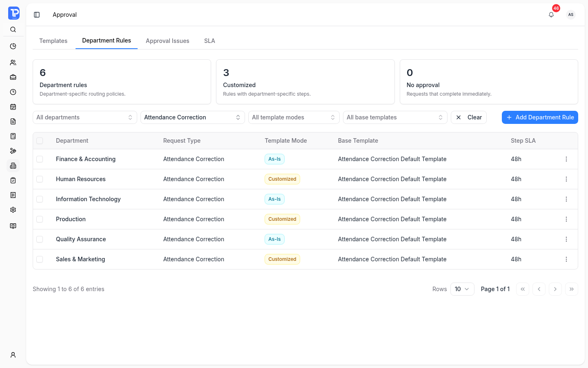Check the Quality Assurance row checkbox

(x=40, y=239)
